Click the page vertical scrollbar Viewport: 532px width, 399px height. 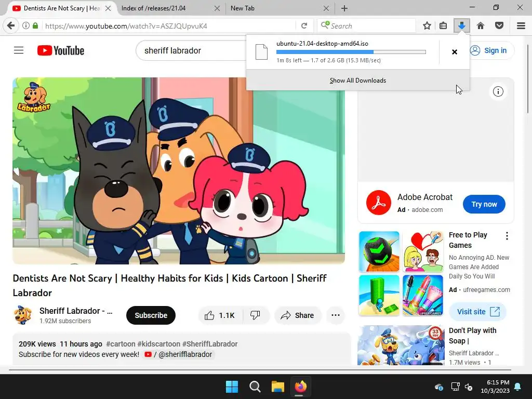tap(528, 78)
